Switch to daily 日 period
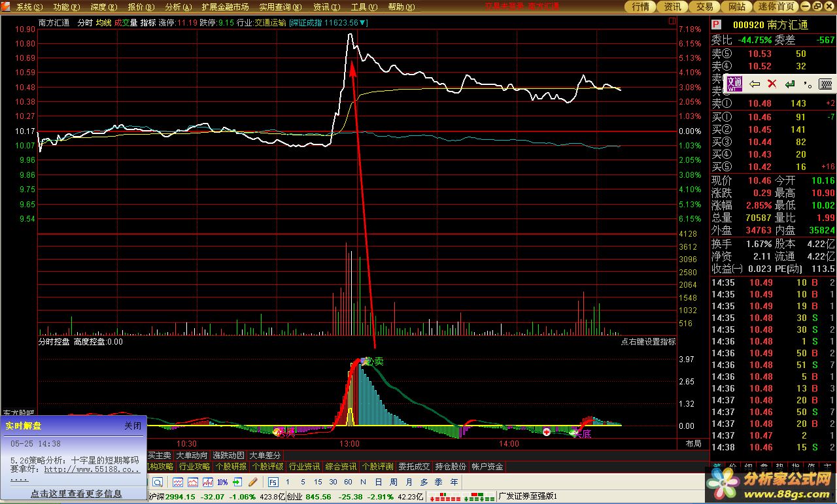 pyautogui.click(x=379, y=482)
